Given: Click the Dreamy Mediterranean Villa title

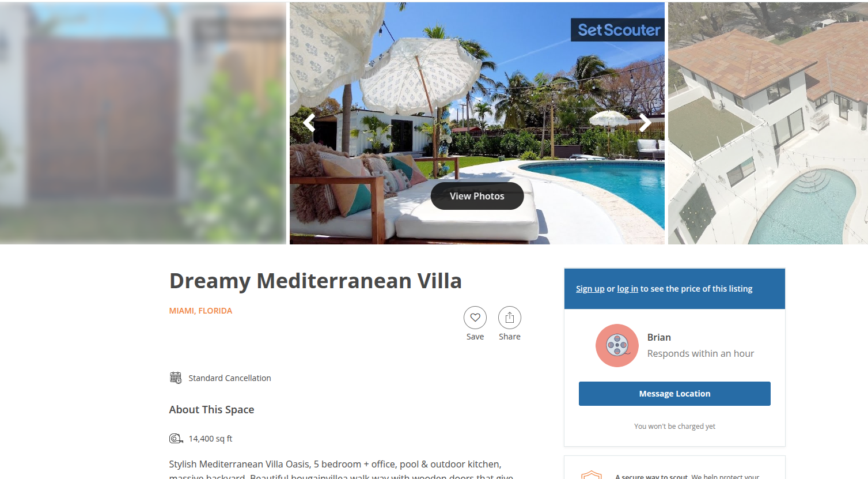Looking at the screenshot, I should pos(316,281).
